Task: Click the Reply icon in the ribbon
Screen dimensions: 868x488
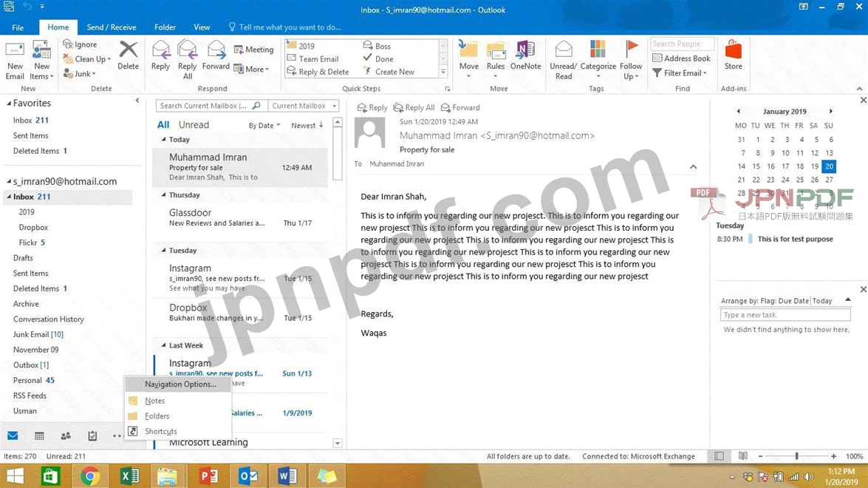Action: coord(160,55)
